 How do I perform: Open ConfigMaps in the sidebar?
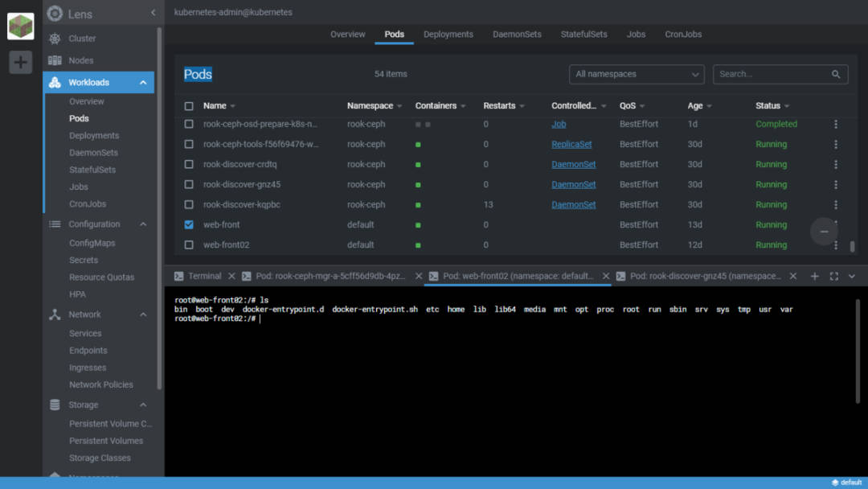click(x=92, y=243)
